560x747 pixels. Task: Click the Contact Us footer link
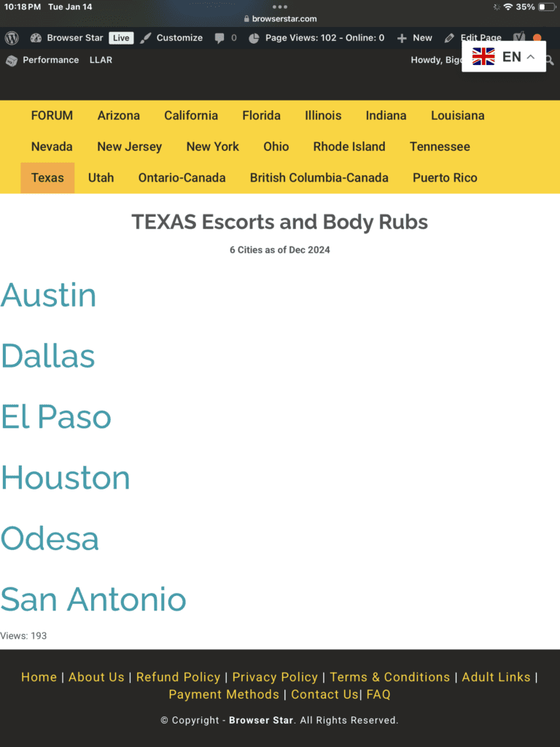coord(324,694)
